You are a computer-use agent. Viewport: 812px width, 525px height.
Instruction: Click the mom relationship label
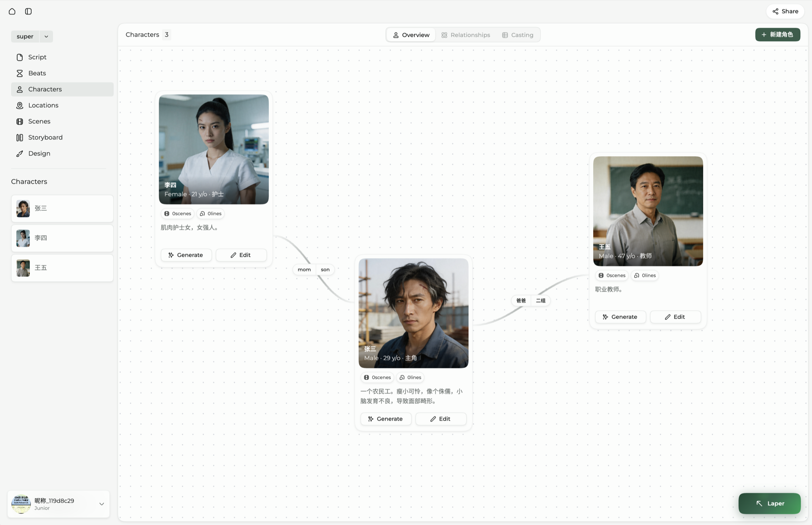click(304, 270)
